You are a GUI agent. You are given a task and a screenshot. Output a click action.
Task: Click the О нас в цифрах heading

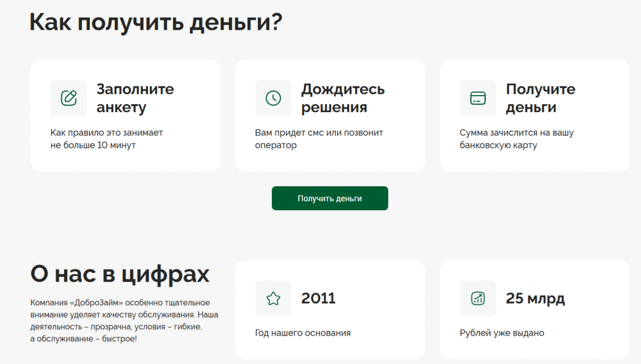pos(120,274)
